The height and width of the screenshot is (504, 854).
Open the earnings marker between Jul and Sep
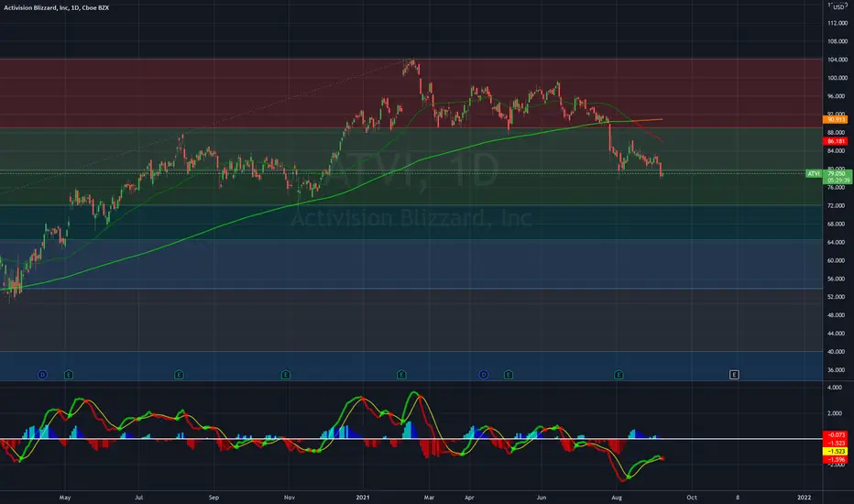(179, 374)
